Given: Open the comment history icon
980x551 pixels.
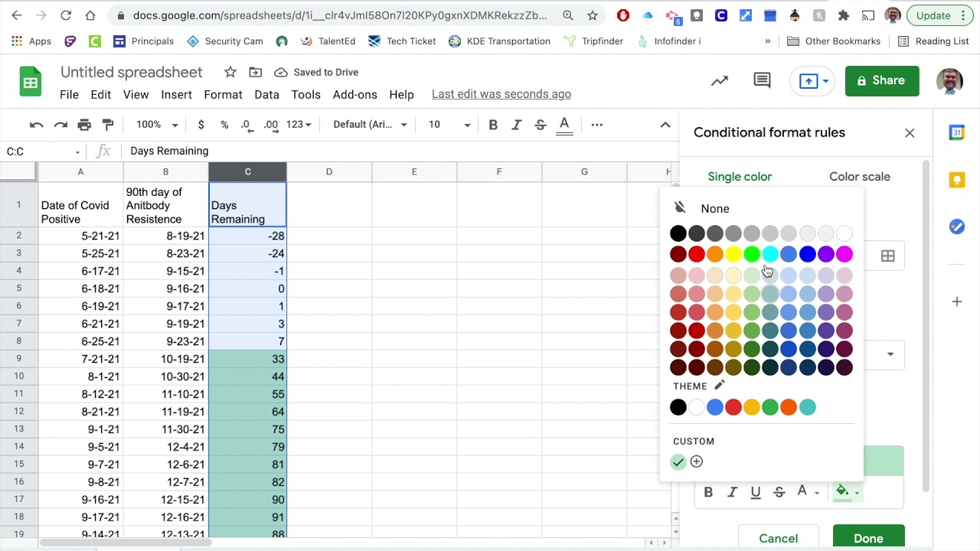Looking at the screenshot, I should [x=762, y=80].
